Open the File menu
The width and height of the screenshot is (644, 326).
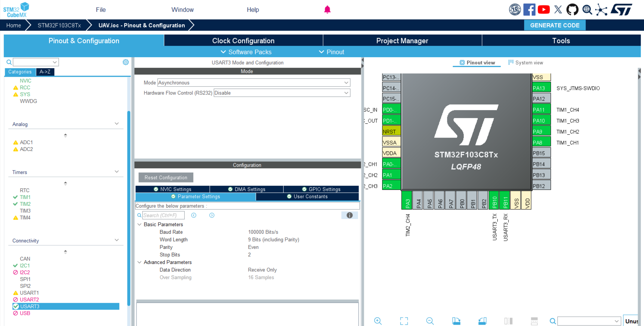(x=101, y=10)
